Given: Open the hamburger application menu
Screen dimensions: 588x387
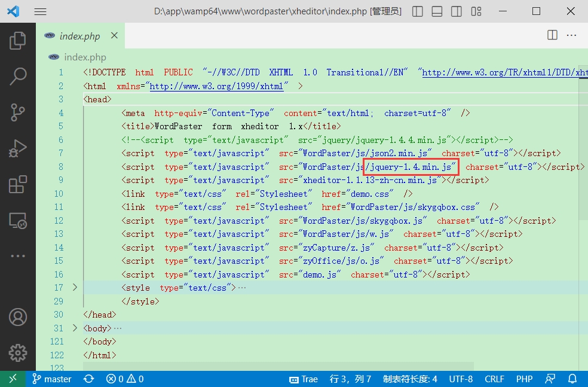Looking at the screenshot, I should pyautogui.click(x=40, y=11).
